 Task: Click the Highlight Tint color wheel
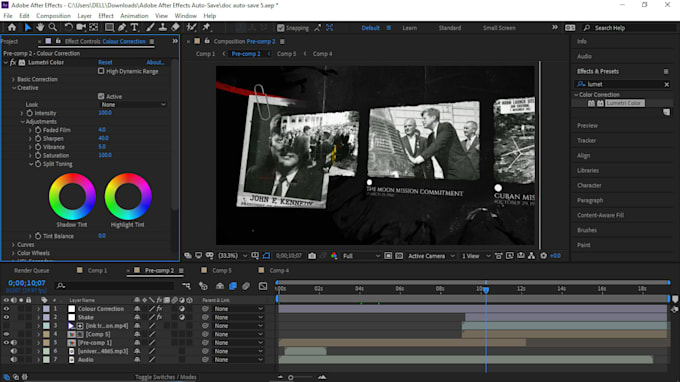(128, 196)
